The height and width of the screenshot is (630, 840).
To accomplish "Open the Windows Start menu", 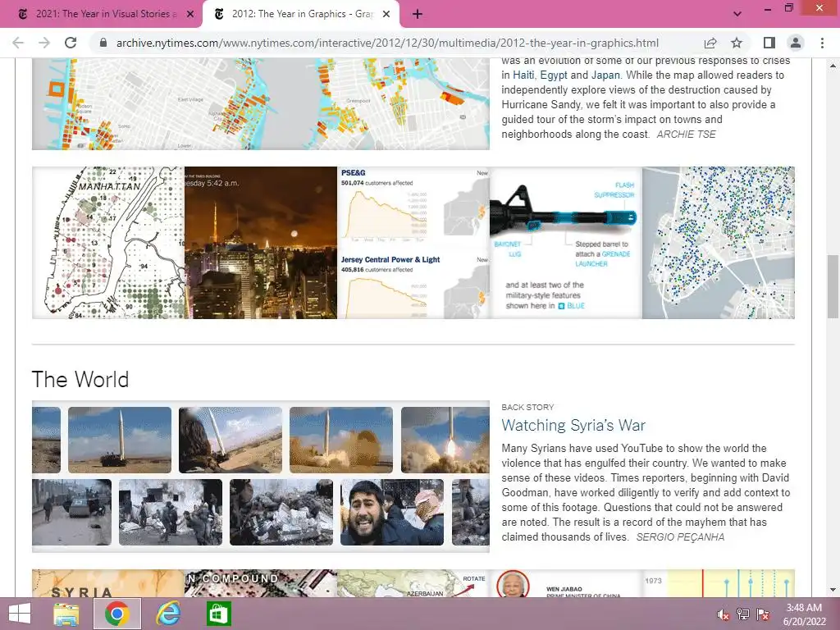I will click(x=20, y=614).
